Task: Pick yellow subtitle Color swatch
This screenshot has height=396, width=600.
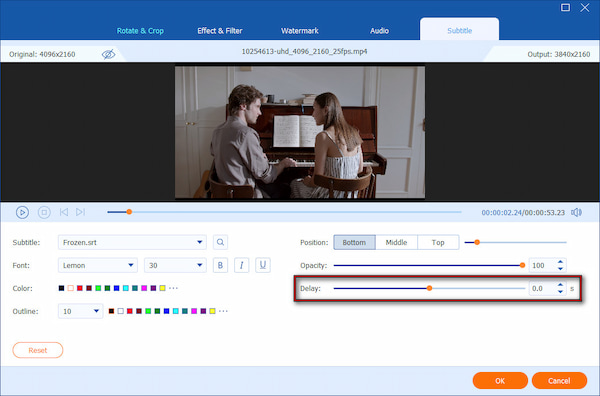Action: coord(162,288)
